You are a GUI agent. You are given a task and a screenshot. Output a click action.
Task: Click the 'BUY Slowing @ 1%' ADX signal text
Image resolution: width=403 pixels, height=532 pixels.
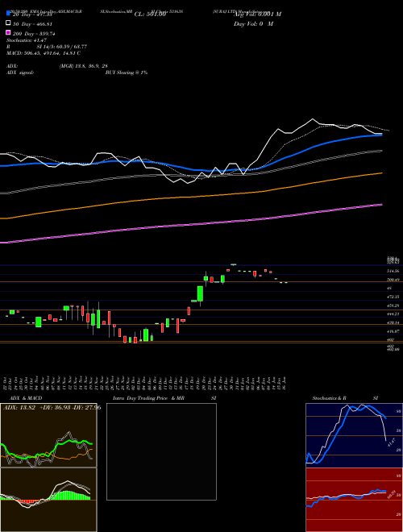click(127, 73)
